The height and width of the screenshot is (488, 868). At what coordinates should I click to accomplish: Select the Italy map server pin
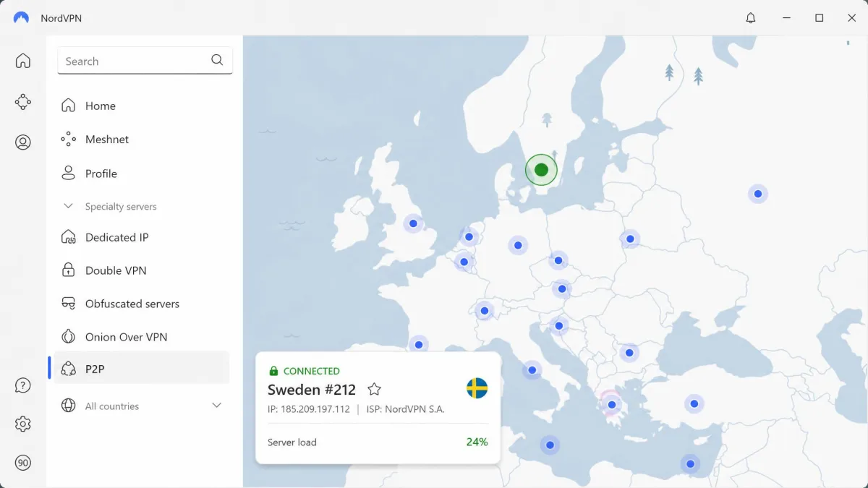tap(532, 370)
